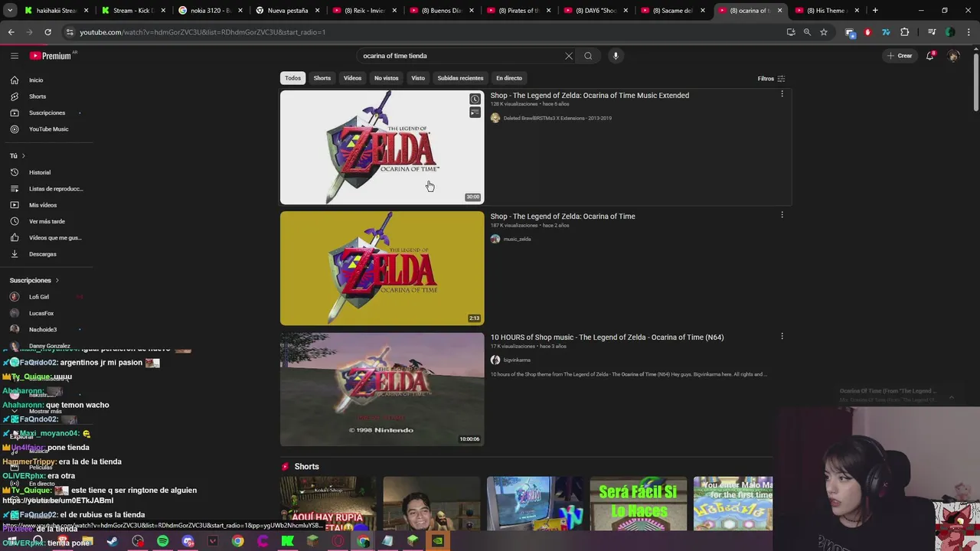Expand the Suscripciones section chevron

pos(57,280)
